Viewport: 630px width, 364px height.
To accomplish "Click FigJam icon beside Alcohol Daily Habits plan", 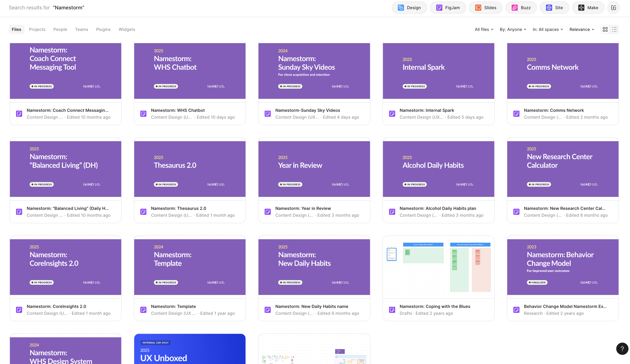I will tap(392, 212).
